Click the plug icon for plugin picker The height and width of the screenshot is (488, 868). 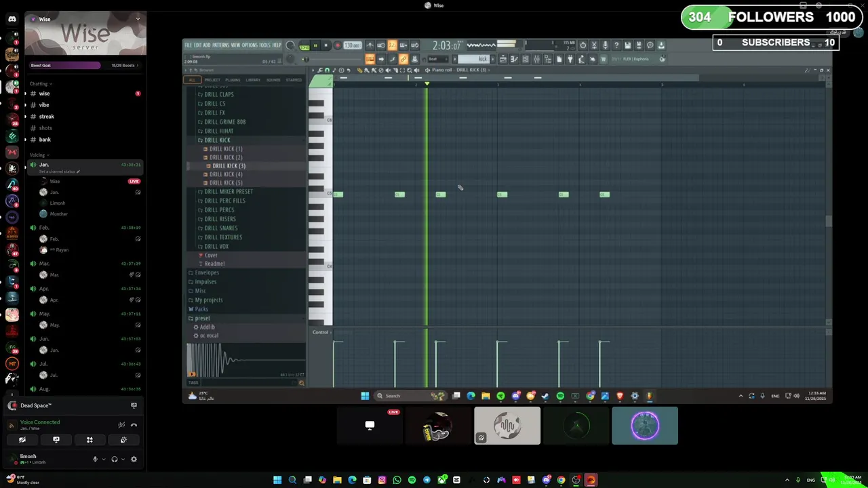pos(570,60)
